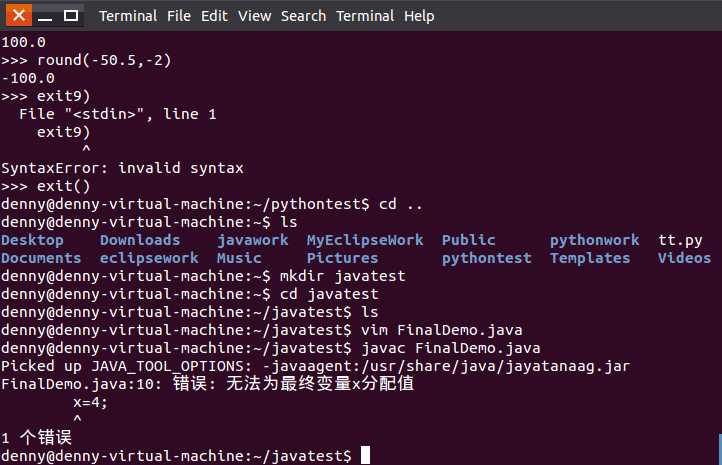Open the Help menu
The height and width of the screenshot is (465, 722).
click(418, 16)
